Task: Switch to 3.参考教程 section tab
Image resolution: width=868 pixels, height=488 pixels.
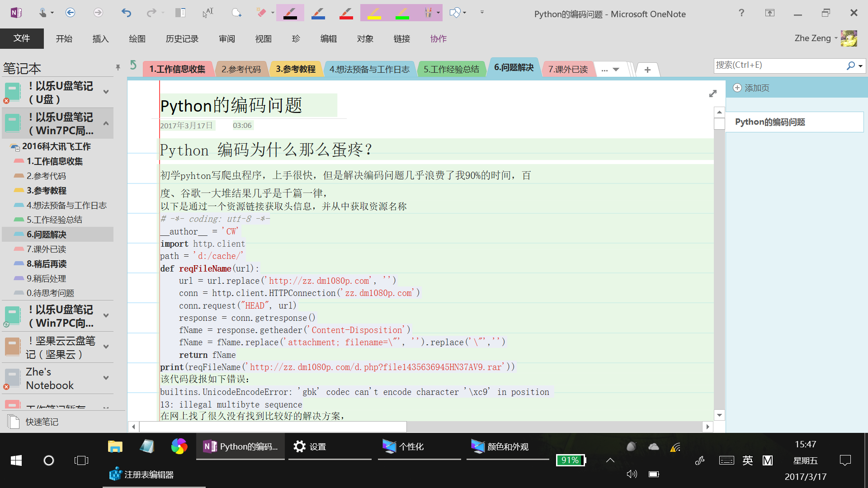Action: [x=296, y=69]
